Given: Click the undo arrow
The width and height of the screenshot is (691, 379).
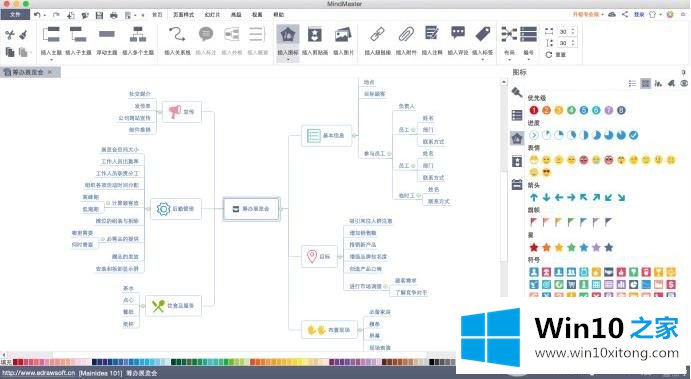Looking at the screenshot, I should [37, 15].
